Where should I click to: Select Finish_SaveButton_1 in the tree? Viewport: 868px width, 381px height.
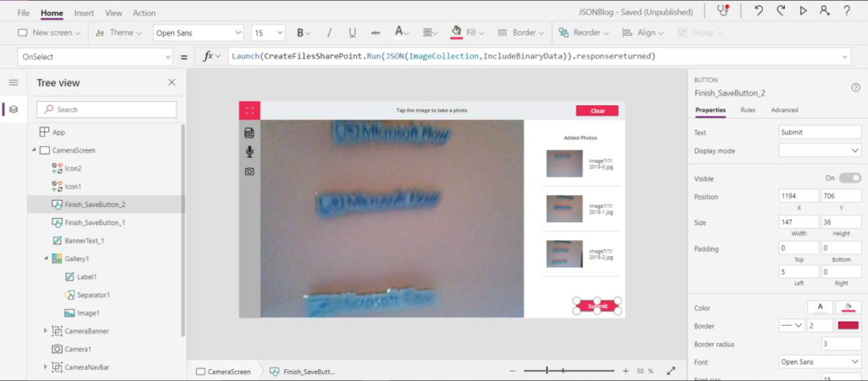coord(95,222)
